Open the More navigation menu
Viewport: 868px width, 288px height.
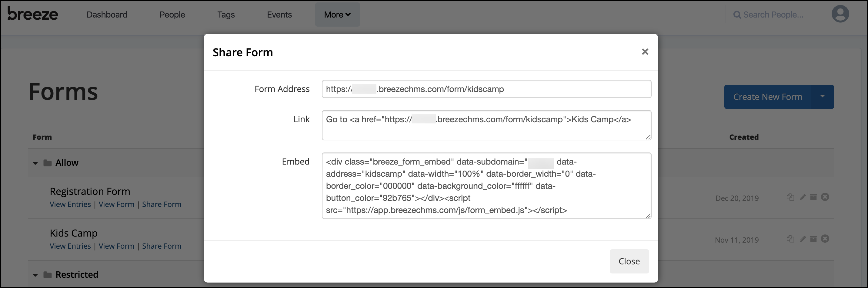point(337,15)
